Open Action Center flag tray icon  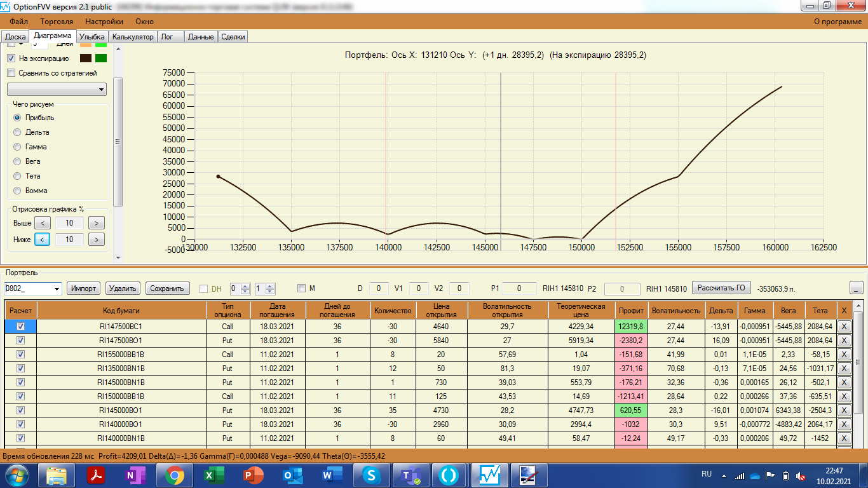tap(770, 475)
